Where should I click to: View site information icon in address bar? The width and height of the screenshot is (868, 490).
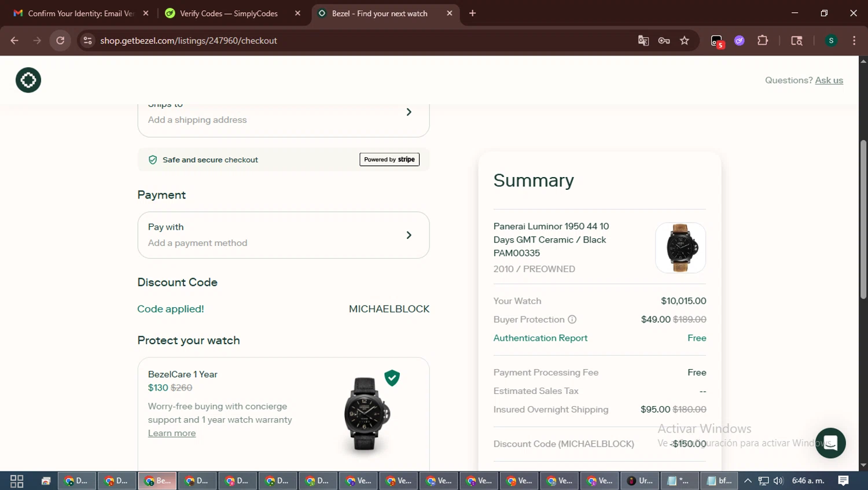(x=87, y=40)
